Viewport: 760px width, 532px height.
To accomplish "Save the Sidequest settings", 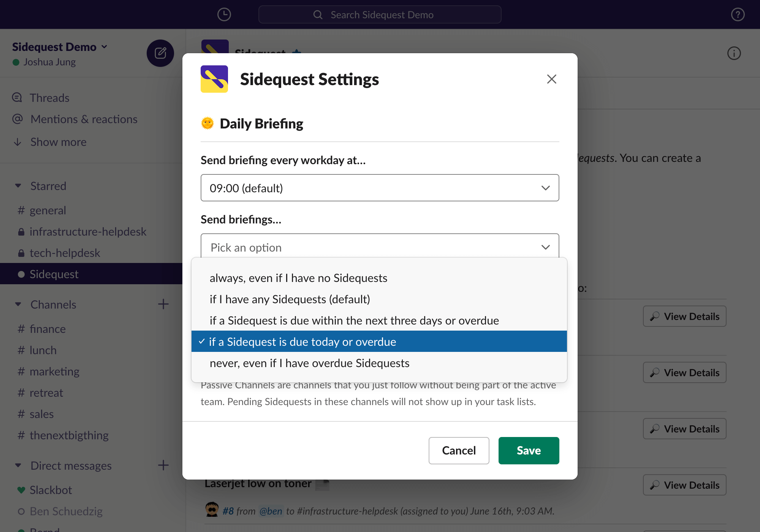I will point(529,451).
